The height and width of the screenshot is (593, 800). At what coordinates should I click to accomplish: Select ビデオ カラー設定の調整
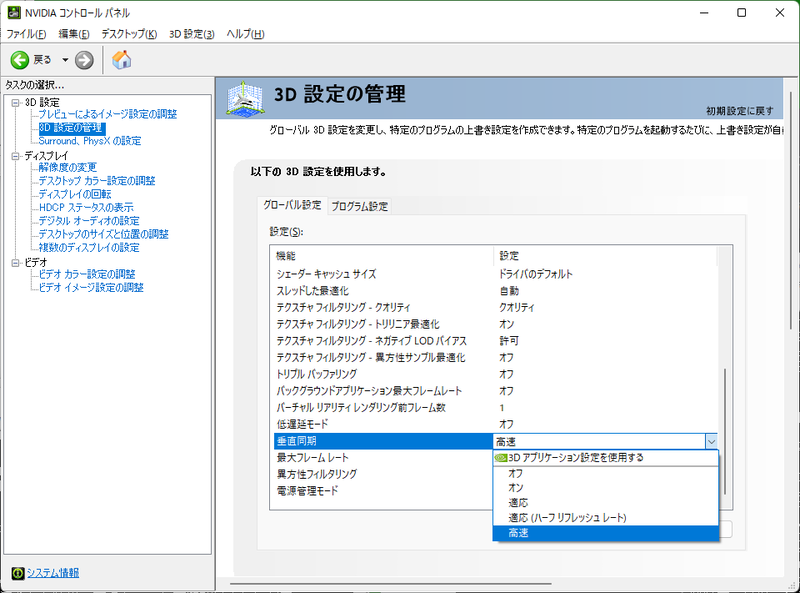pyautogui.click(x=87, y=274)
